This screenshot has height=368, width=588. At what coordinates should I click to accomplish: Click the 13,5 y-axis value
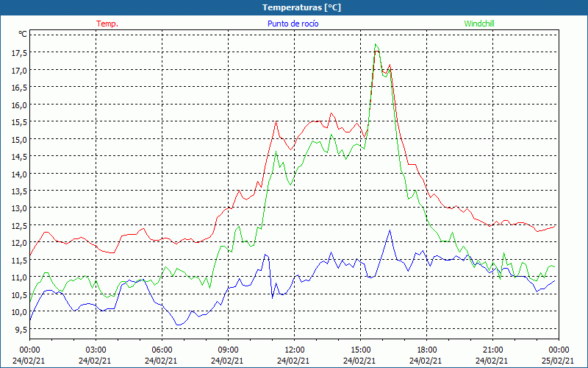(20, 191)
